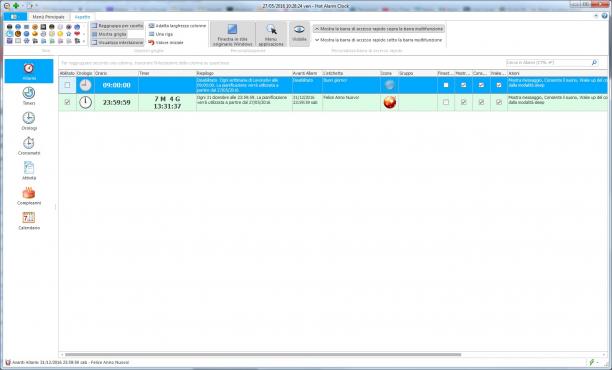Screen dimensions: 612x370
Task: Open the Orologi clocks section
Action: coord(29,121)
